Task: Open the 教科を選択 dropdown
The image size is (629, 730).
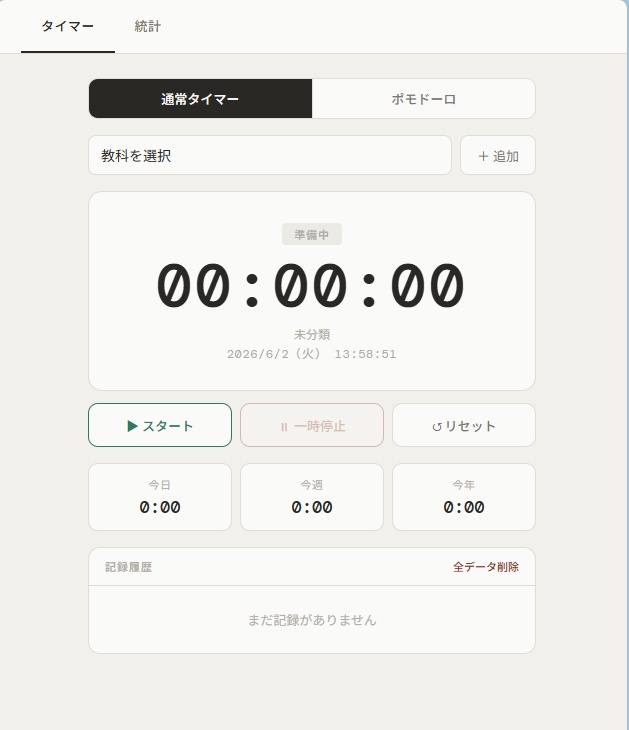Action: pos(270,155)
